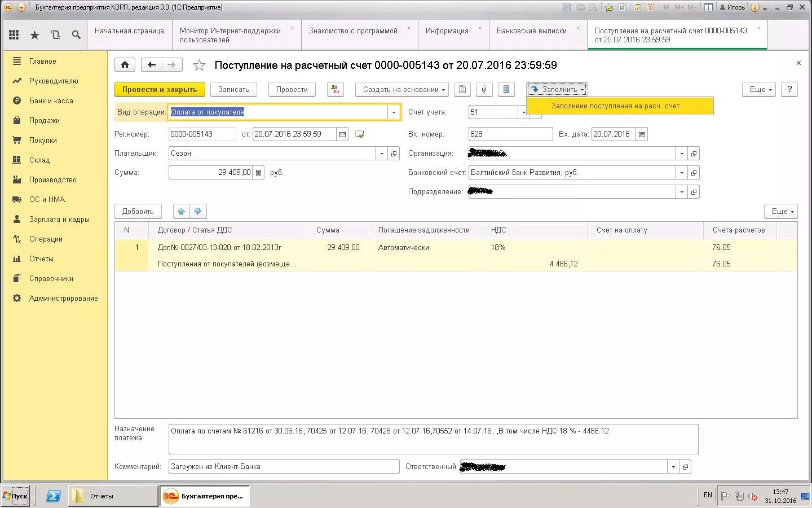
Task: Click Записать button
Action: (x=233, y=89)
